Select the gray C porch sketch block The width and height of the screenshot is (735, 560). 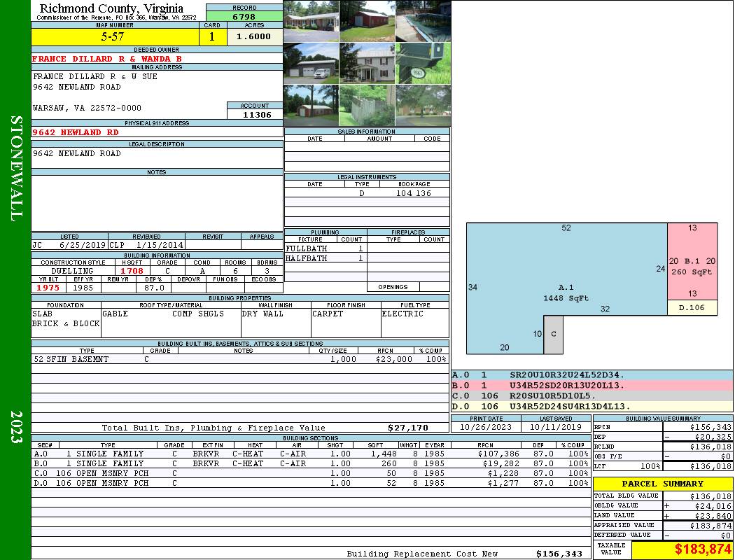(x=553, y=334)
